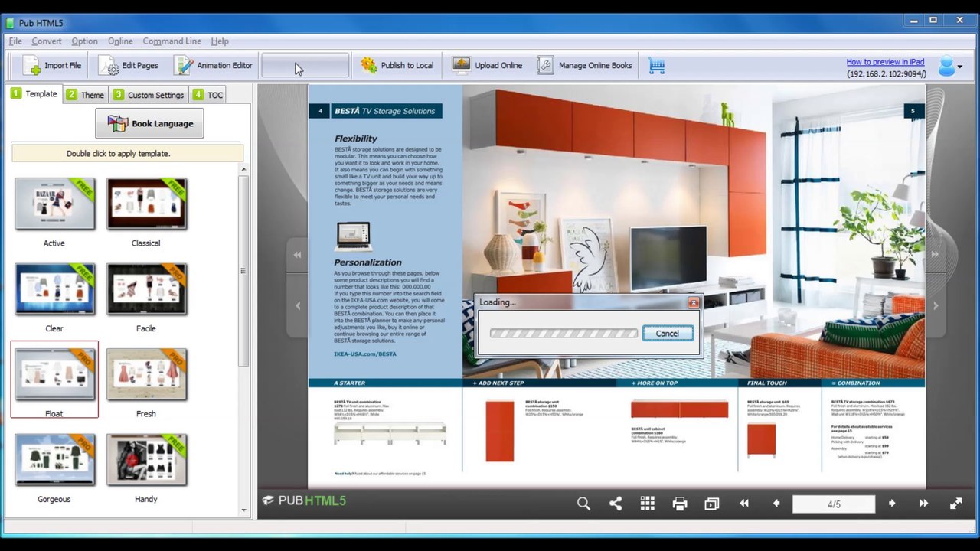Click Upload Online button

click(x=488, y=65)
